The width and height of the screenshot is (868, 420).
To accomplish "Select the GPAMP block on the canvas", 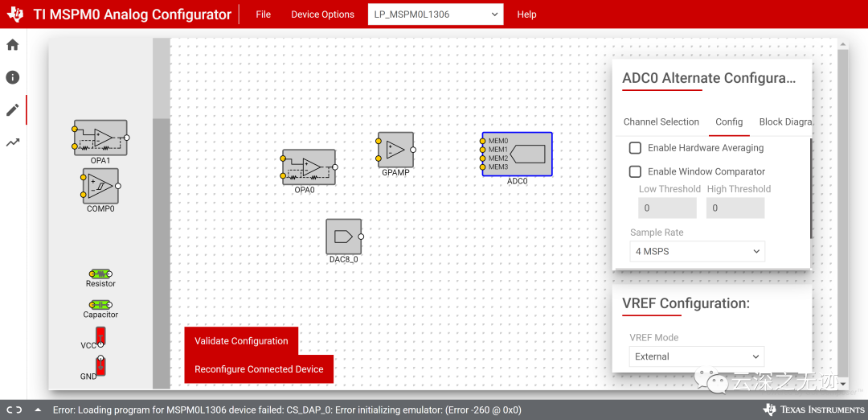I will [395, 150].
